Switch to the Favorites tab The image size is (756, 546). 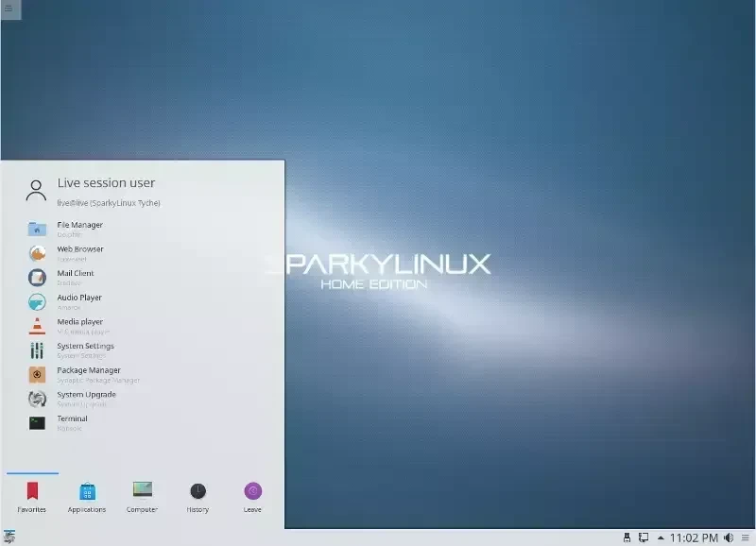[32, 497]
